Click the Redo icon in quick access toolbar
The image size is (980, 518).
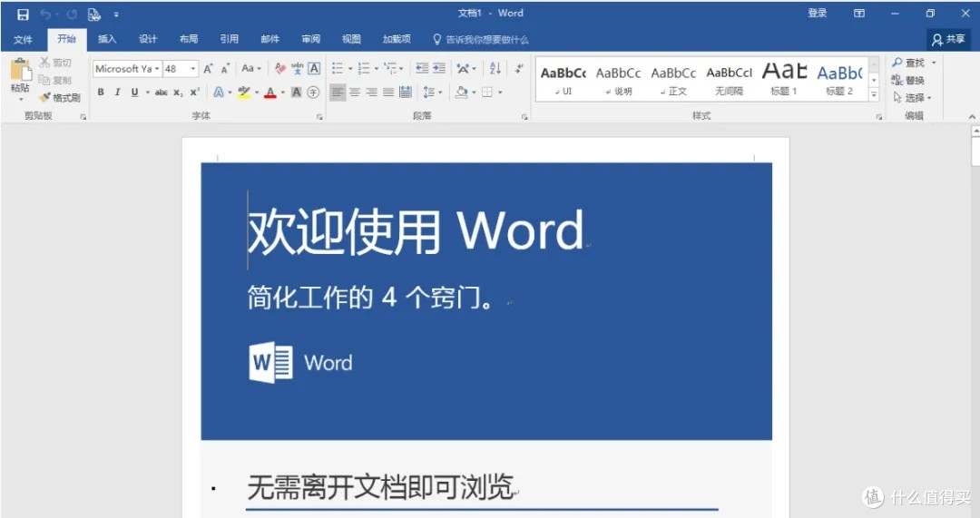(72, 14)
